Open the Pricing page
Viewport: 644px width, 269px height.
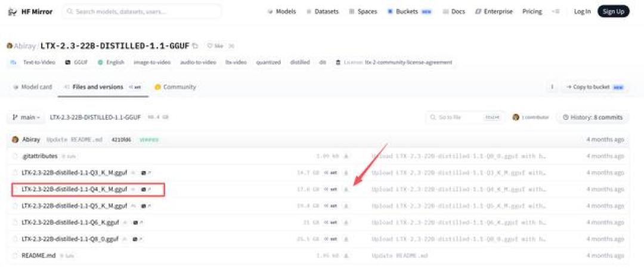pyautogui.click(x=532, y=11)
